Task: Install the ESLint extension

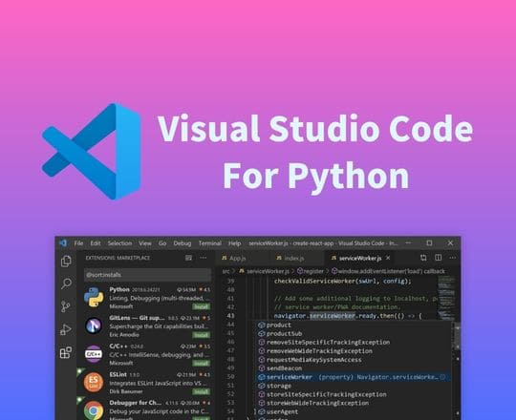Action: pyautogui.click(x=201, y=391)
